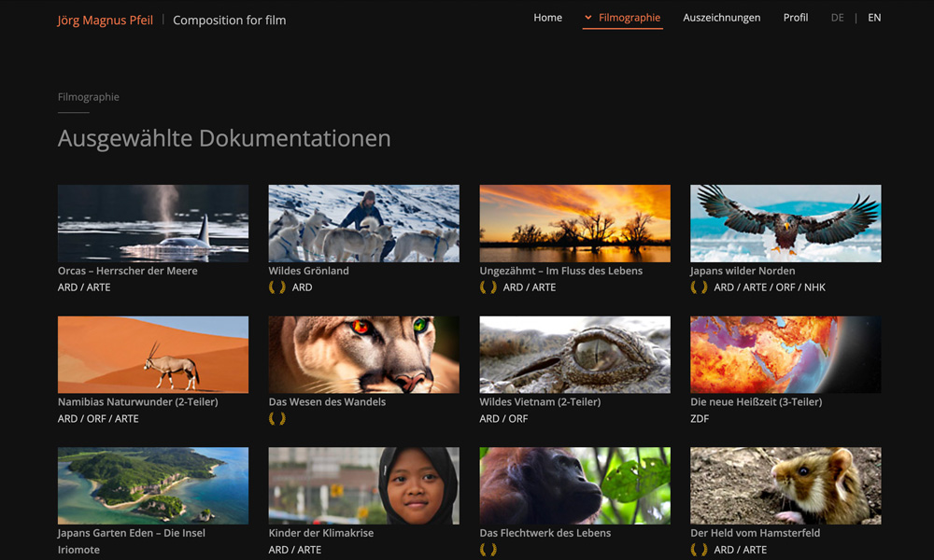Open the Kinder der Klimakrise girl thumbnail
This screenshot has height=560, width=934.
[x=364, y=485]
